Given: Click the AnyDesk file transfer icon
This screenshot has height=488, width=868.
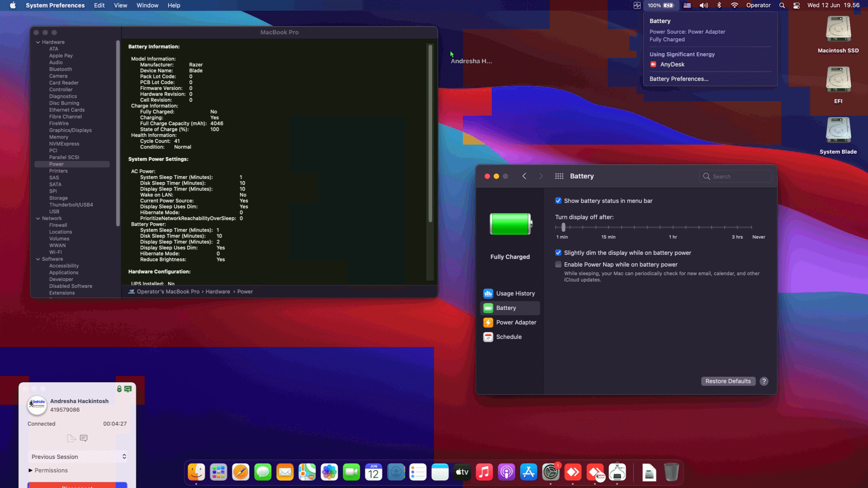Looking at the screenshot, I should [71, 438].
